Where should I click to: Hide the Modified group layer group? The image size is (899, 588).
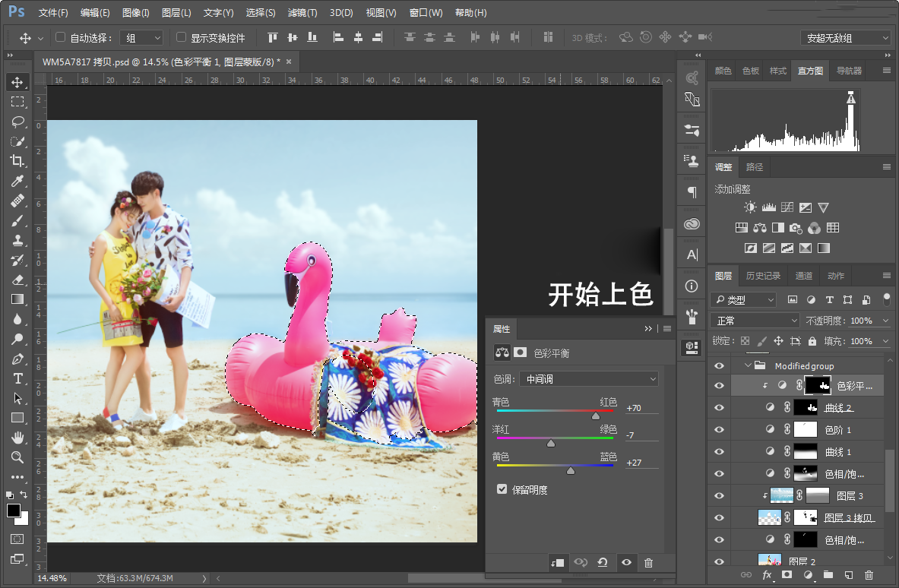pyautogui.click(x=719, y=365)
